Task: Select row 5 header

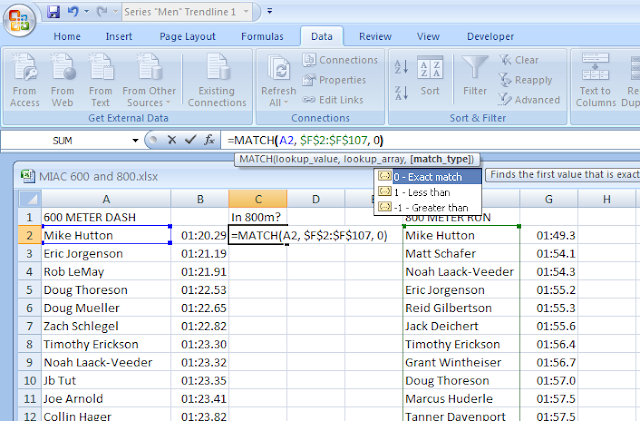Action: pos(29,290)
